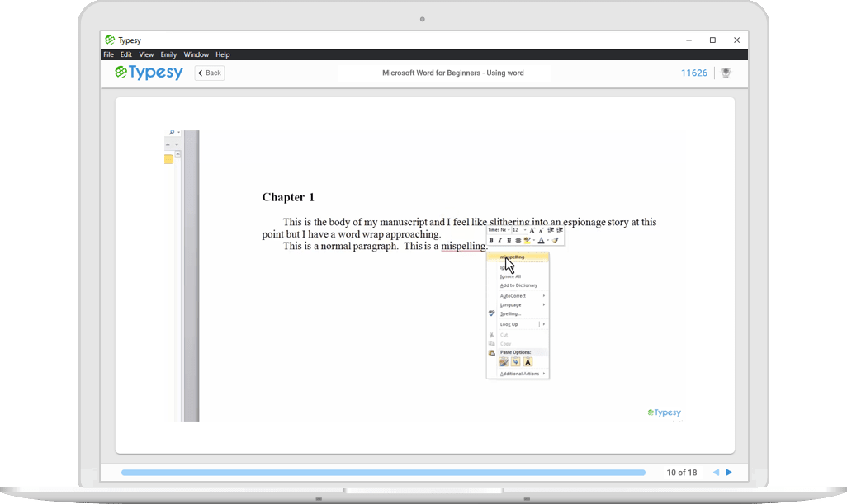This screenshot has height=504, width=847.
Task: Click the Increase Indent icon
Action: pyautogui.click(x=560, y=230)
